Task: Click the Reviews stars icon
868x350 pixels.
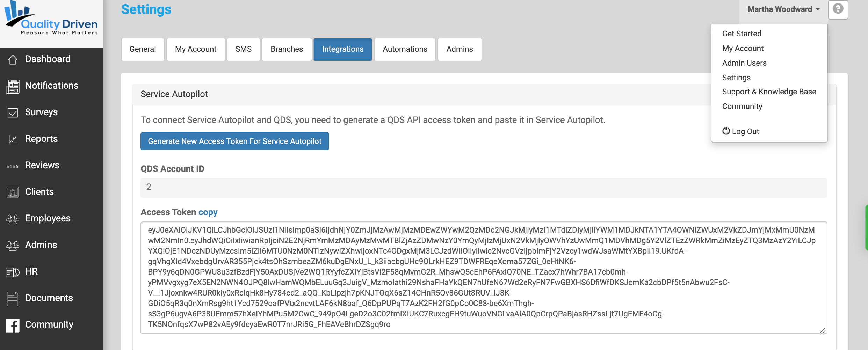Action: coord(13,166)
